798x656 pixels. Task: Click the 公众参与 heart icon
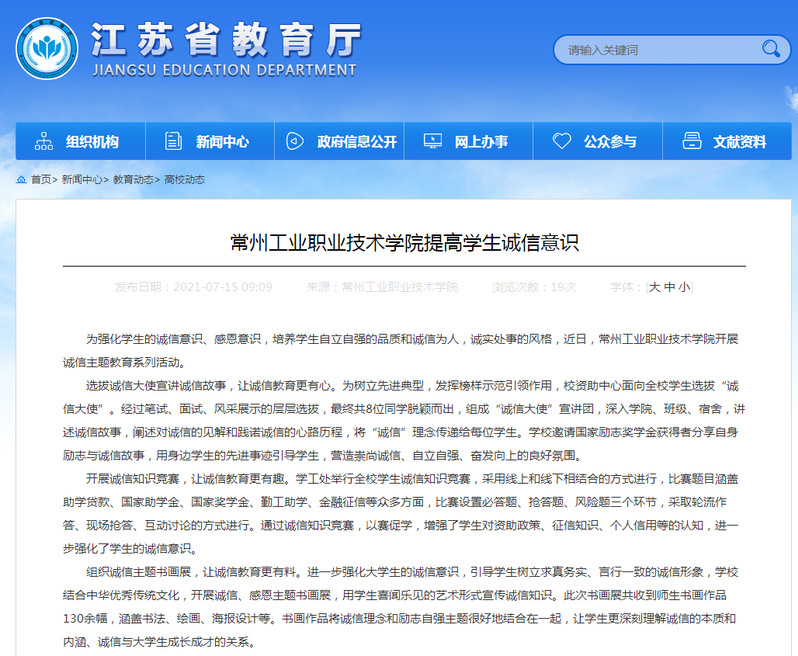tap(562, 141)
